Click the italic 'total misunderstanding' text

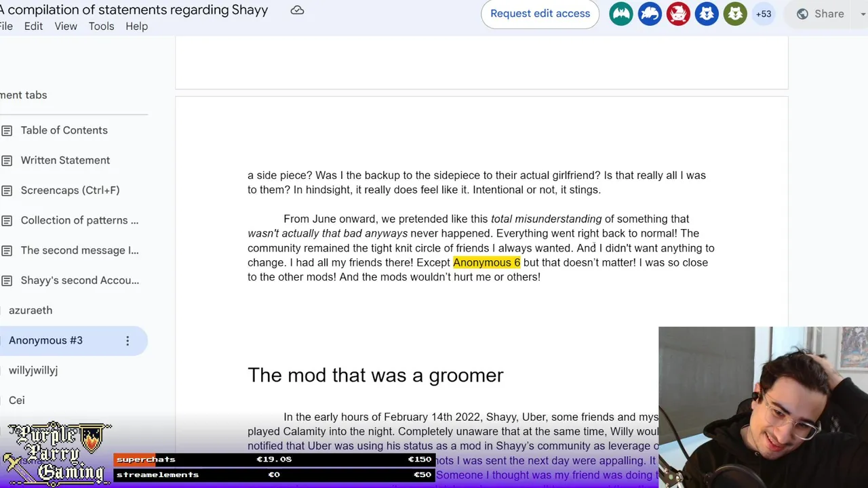546,219
